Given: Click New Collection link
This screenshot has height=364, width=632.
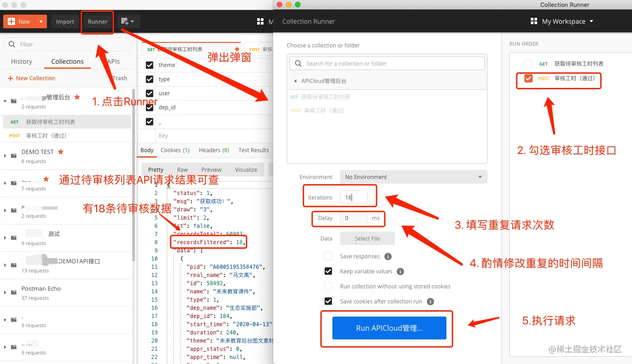Looking at the screenshot, I should coord(31,78).
